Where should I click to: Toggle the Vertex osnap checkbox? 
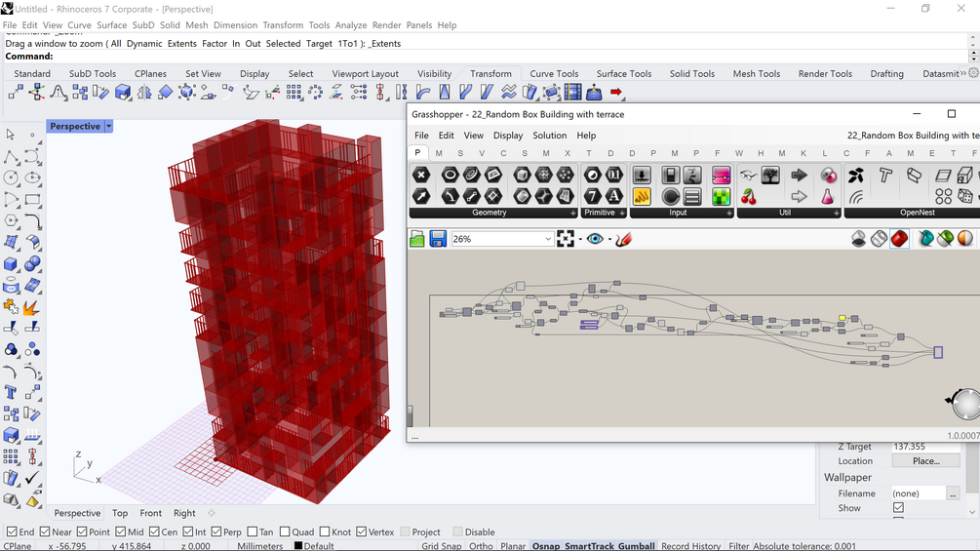pos(362,531)
